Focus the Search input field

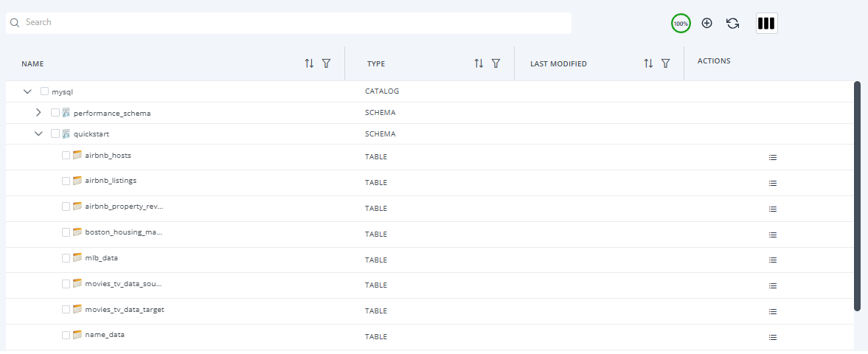(288, 23)
